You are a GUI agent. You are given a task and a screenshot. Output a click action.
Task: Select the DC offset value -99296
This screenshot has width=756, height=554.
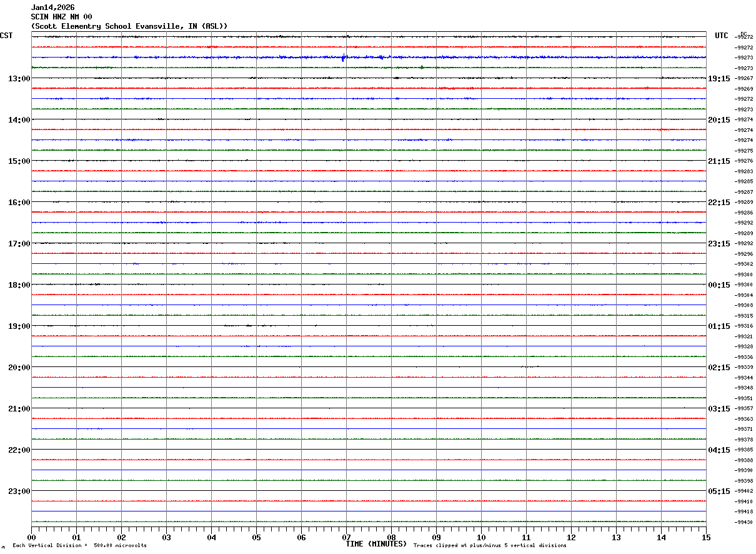[744, 254]
